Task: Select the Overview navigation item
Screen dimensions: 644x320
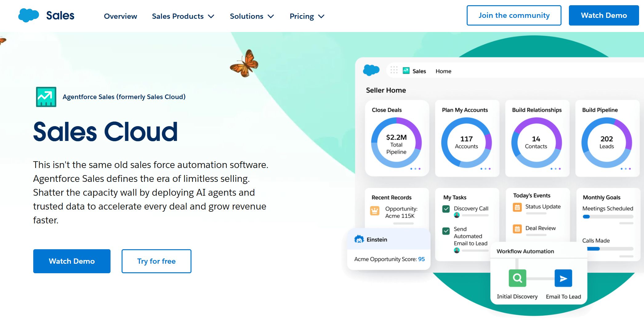Action: (120, 16)
